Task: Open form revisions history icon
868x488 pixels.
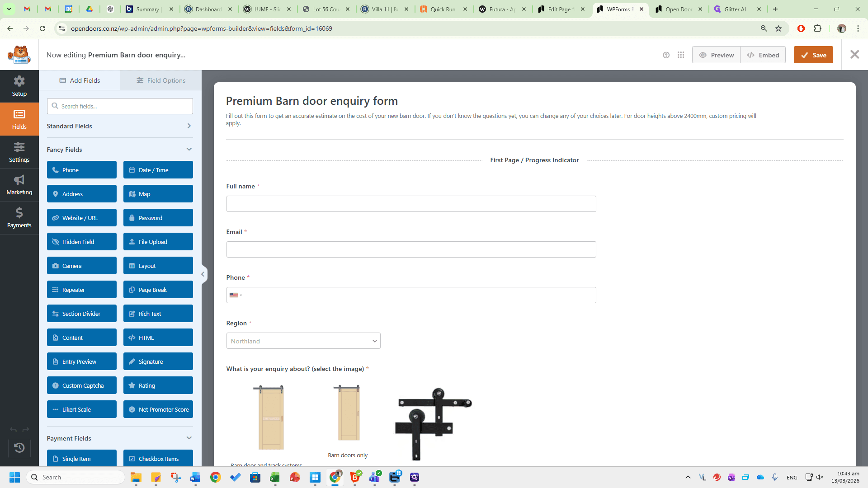Action: 19,448
